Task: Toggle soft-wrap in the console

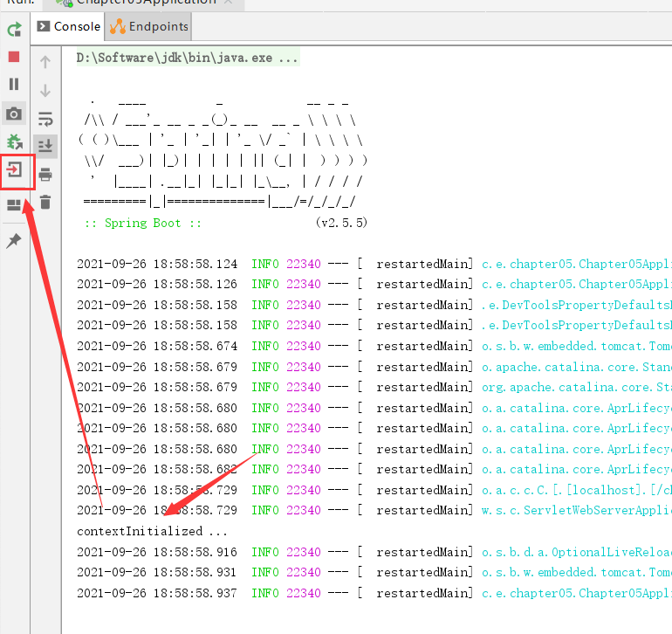Action: 45,119
